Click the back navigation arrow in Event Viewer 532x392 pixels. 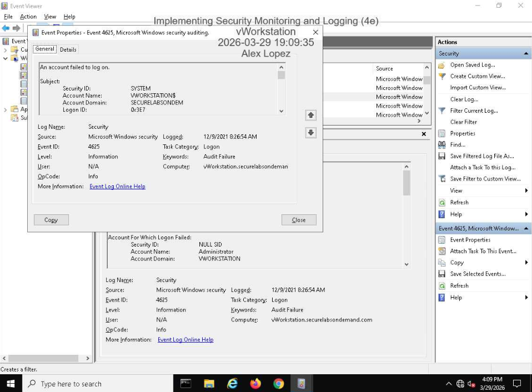point(7,29)
